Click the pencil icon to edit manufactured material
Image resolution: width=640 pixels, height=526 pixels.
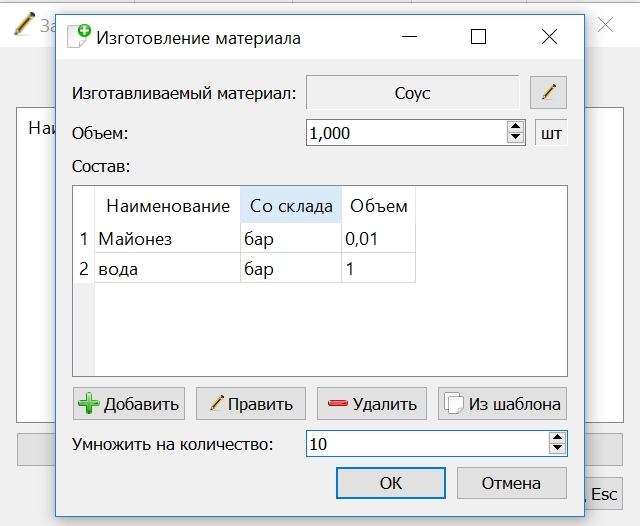point(548,92)
